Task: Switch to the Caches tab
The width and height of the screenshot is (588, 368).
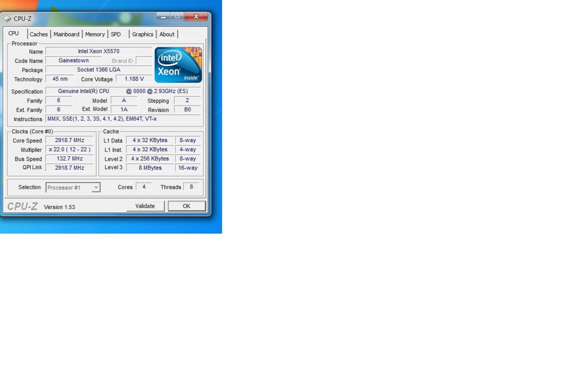Action: point(39,34)
